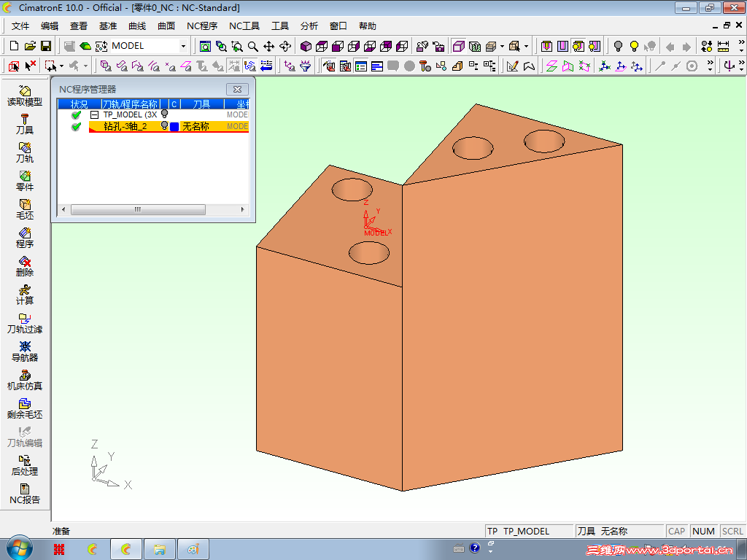Open the NC程序 menu
The height and width of the screenshot is (560, 747).
[x=202, y=26]
